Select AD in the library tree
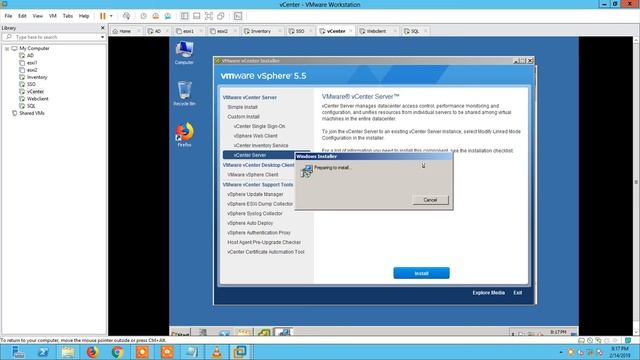This screenshot has width=640, height=360. pyautogui.click(x=30, y=56)
